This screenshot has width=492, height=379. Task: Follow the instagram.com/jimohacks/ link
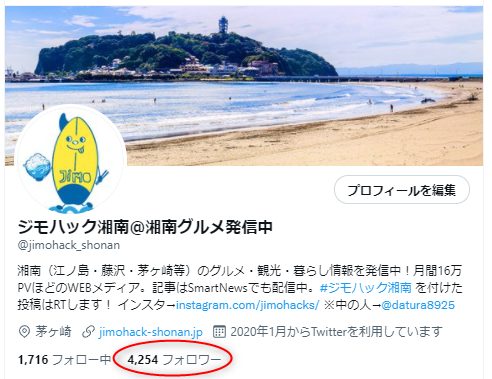pos(248,305)
